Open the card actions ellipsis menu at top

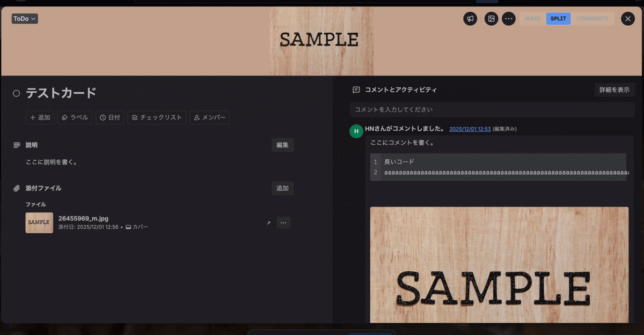pyautogui.click(x=509, y=18)
